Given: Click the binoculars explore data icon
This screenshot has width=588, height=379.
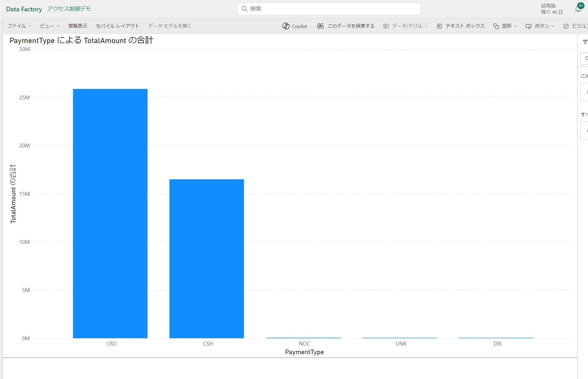Looking at the screenshot, I should tap(320, 26).
